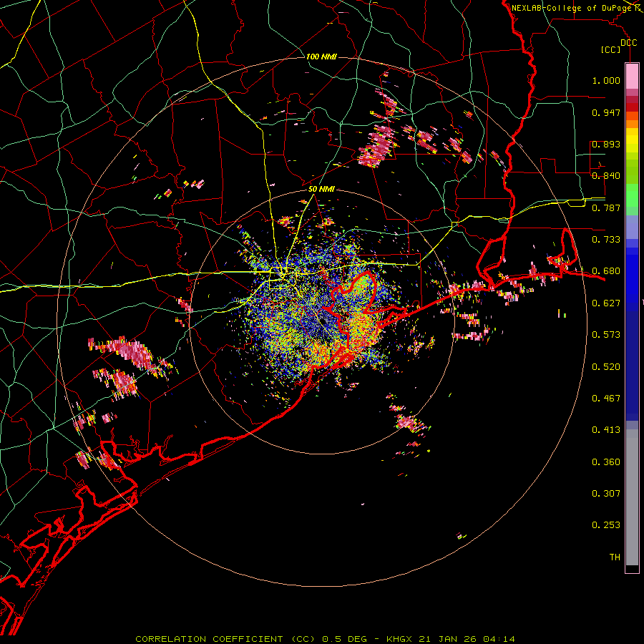
Task: Select the 0.947 scale value
Action: [x=606, y=112]
